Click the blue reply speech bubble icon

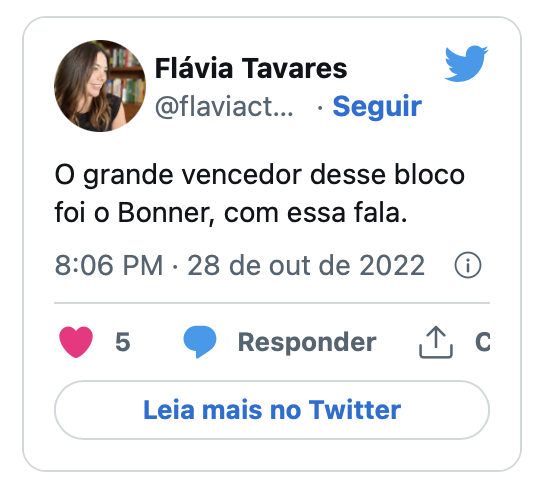coord(200,342)
